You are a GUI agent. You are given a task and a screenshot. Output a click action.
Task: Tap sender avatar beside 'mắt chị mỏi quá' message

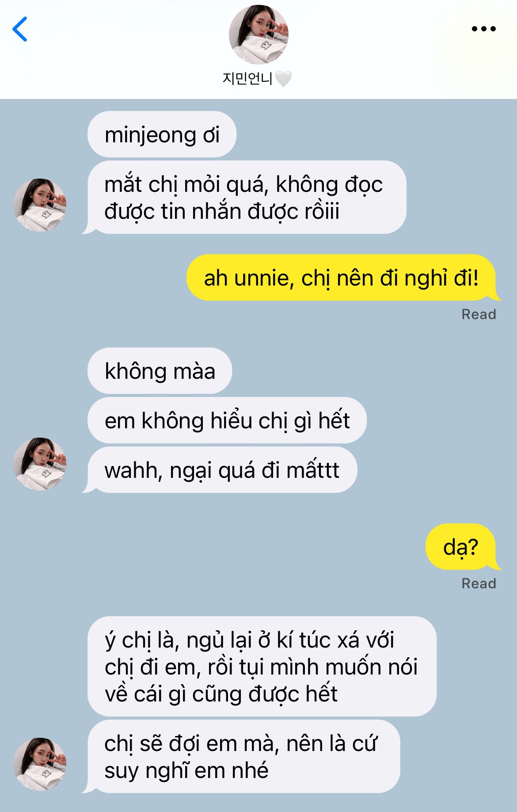(40, 205)
